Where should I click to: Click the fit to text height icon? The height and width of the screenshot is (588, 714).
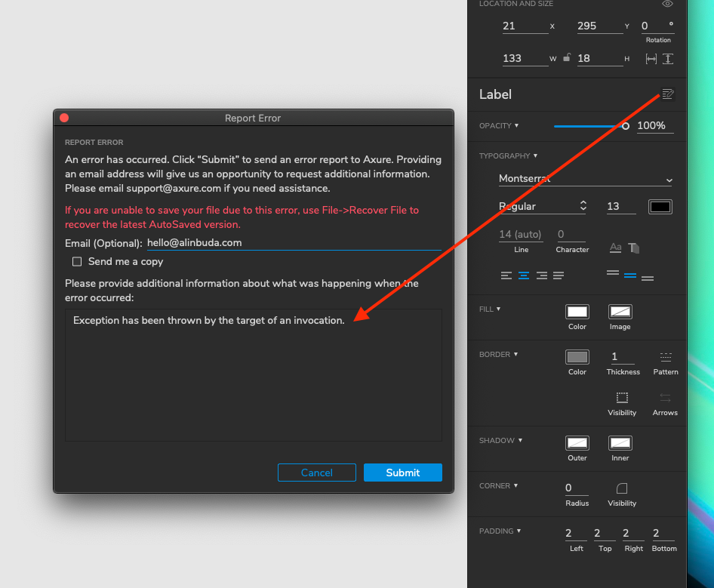point(668,59)
